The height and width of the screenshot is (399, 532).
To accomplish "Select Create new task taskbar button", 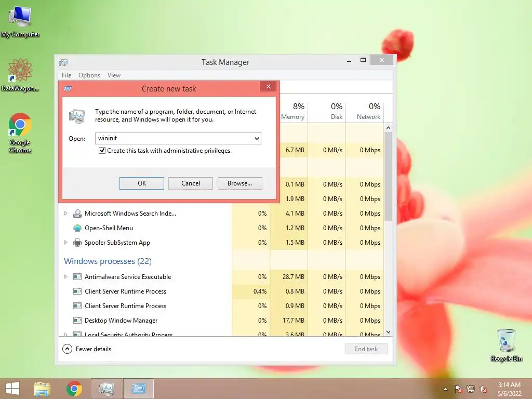I will click(x=138, y=389).
